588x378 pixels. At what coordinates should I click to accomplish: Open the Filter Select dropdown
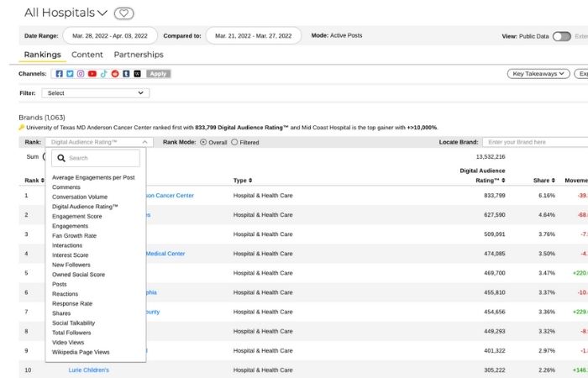click(96, 93)
